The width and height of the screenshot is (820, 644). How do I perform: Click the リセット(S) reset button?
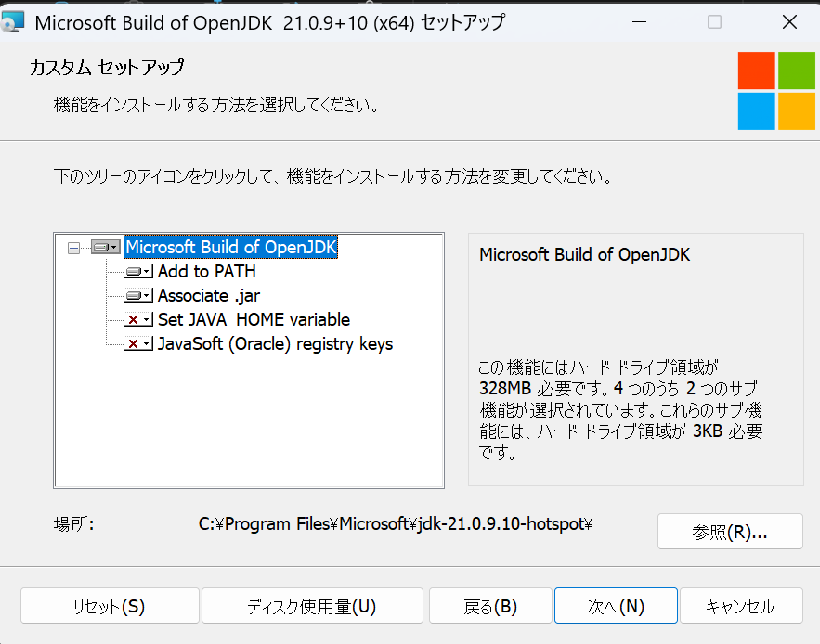pos(109,607)
